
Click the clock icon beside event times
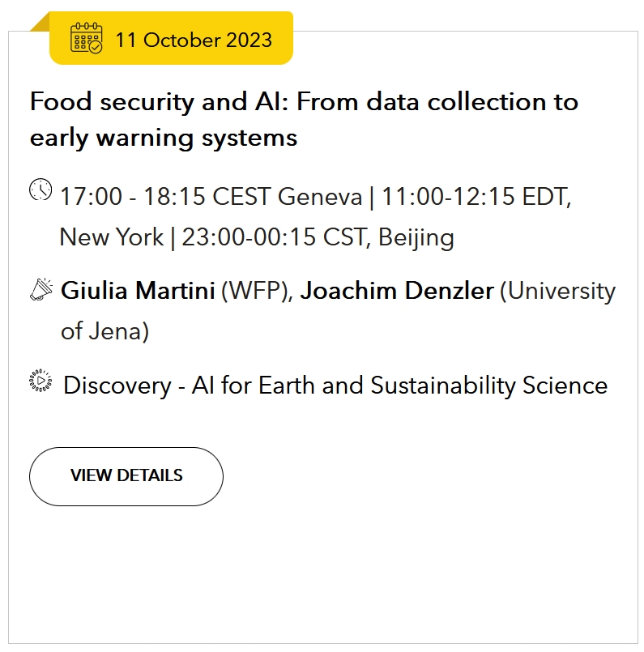tap(41, 190)
